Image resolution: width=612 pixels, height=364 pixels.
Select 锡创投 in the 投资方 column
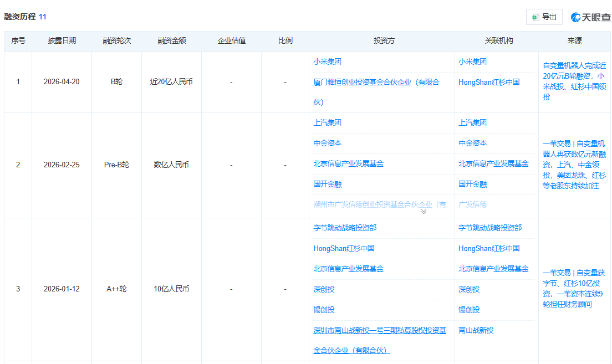324,310
